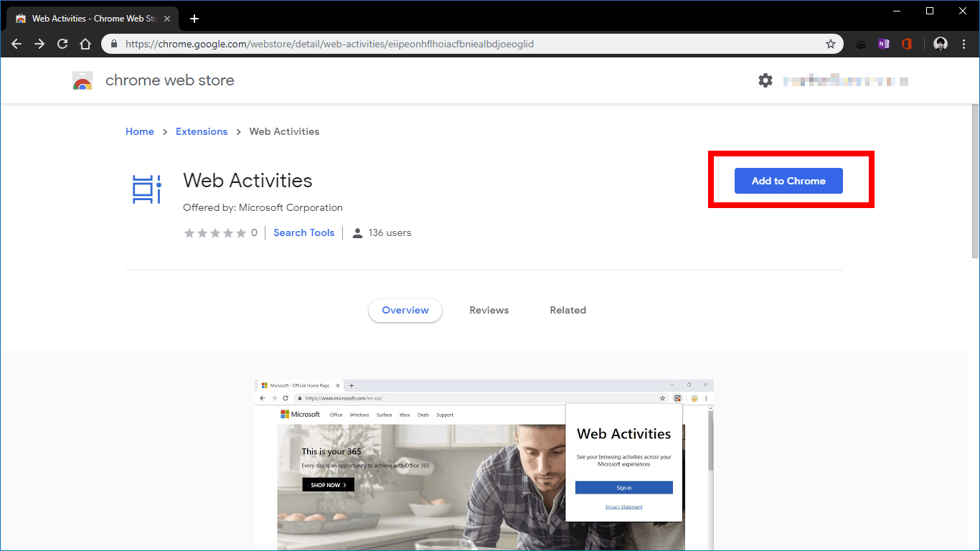Go forward with the forward arrow
Viewport: 980px width, 551px height.
(39, 44)
